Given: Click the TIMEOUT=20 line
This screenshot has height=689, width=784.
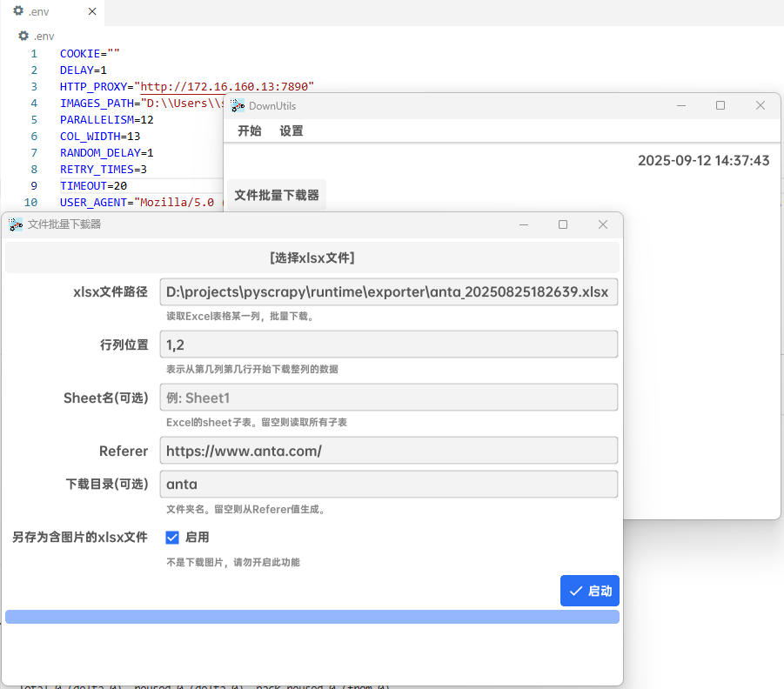Looking at the screenshot, I should [93, 185].
